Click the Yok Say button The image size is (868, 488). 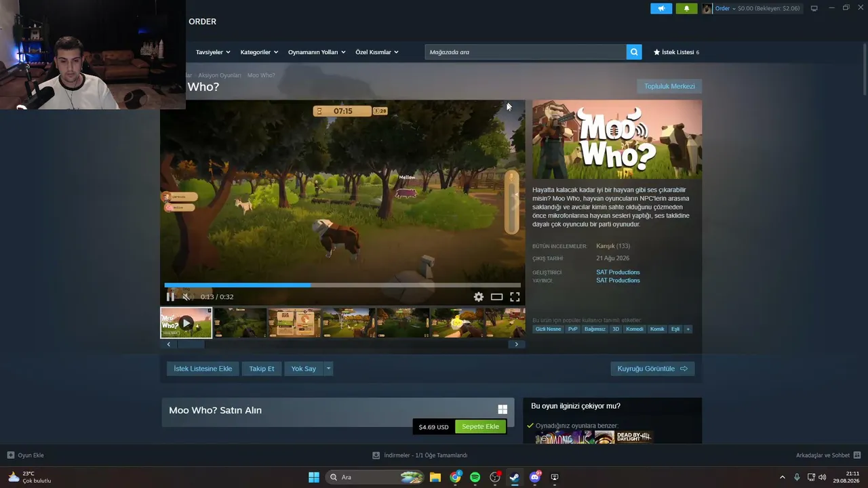click(304, 369)
